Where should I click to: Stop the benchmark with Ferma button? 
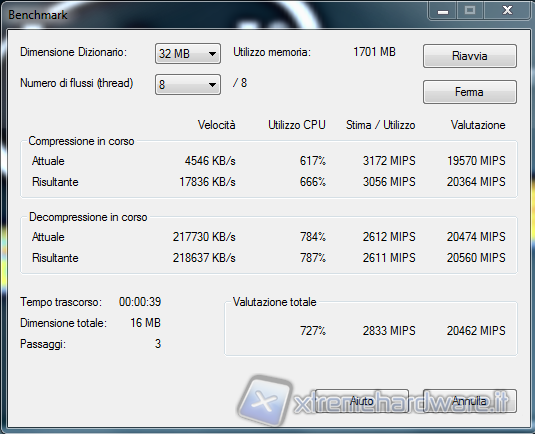(x=470, y=92)
